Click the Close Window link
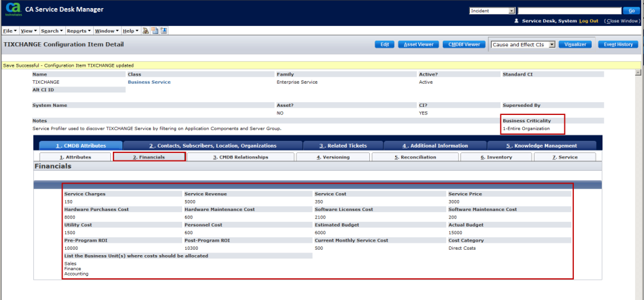Viewport: 644px width, 300px height. 623,21
